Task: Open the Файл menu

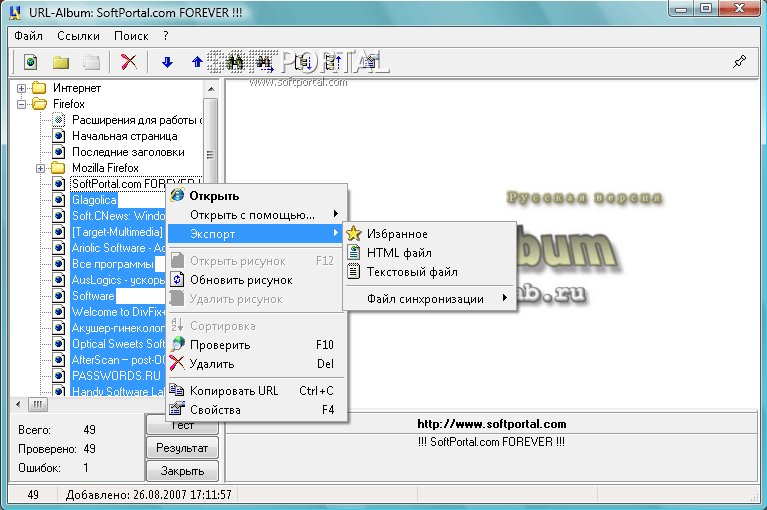Action: pos(28,36)
